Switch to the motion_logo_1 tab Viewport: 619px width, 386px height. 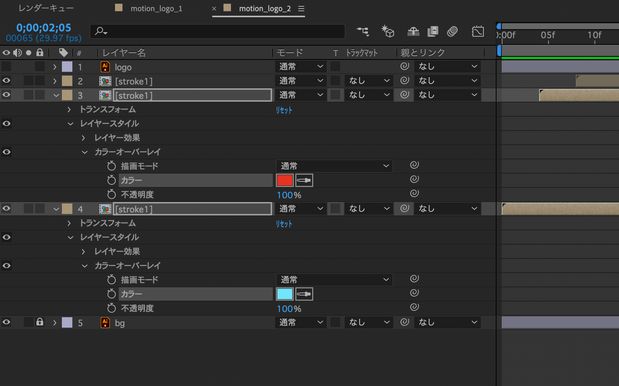coord(156,8)
